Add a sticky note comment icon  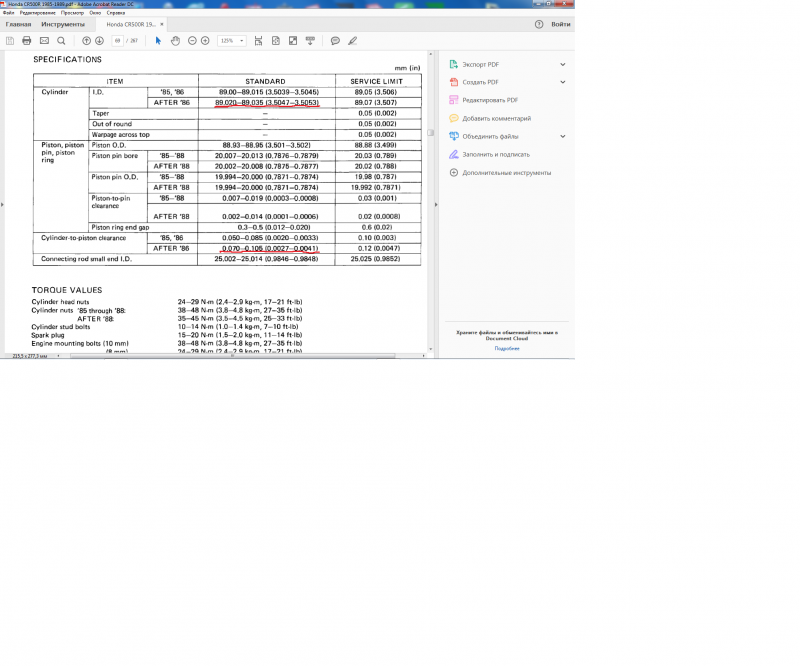point(335,41)
